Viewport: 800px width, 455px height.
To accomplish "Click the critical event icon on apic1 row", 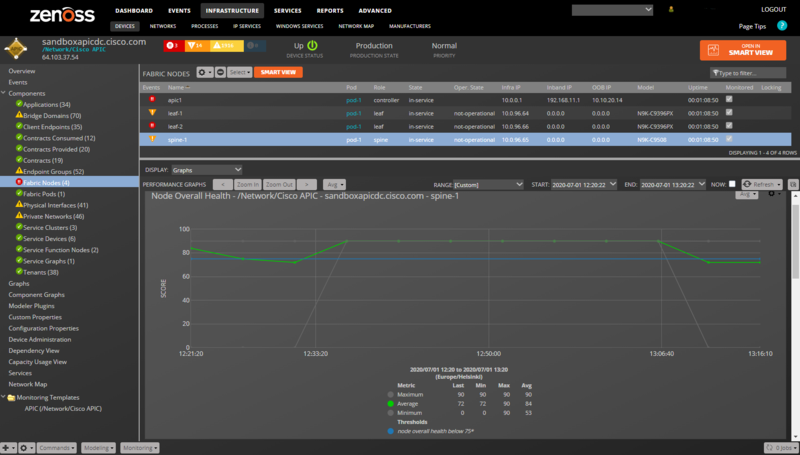I will 152,99.
